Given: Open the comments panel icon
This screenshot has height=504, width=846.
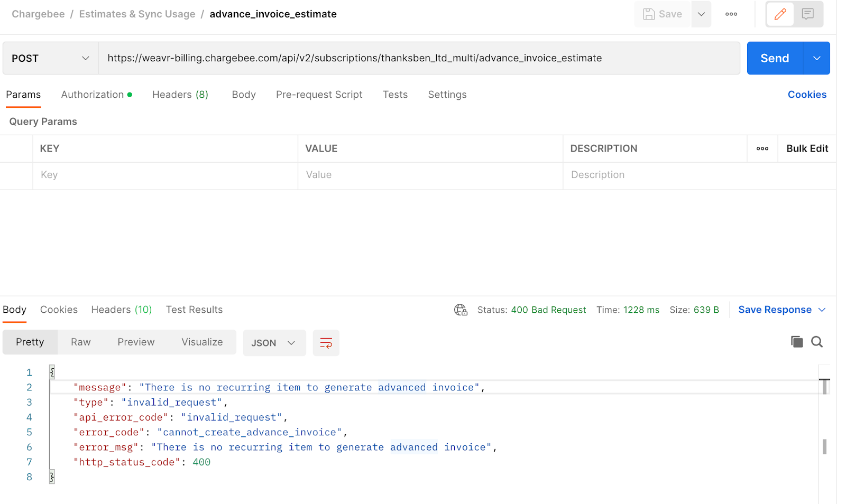Looking at the screenshot, I should (x=807, y=14).
